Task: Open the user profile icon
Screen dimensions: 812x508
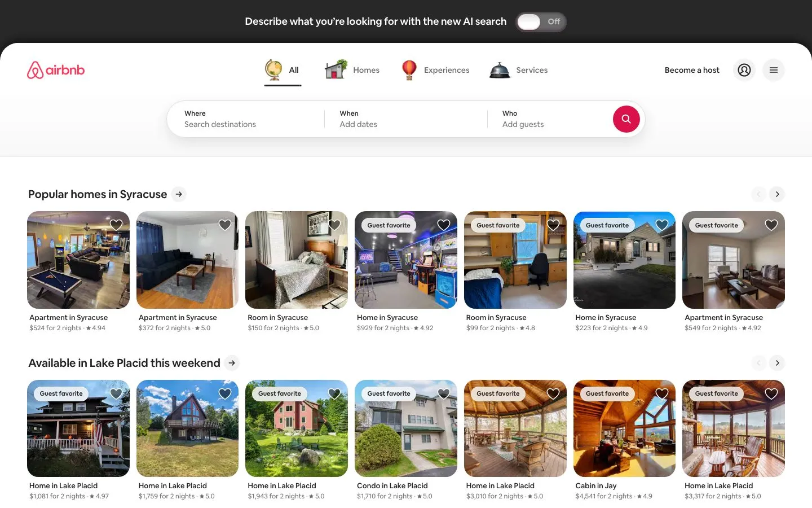Action: [744, 70]
